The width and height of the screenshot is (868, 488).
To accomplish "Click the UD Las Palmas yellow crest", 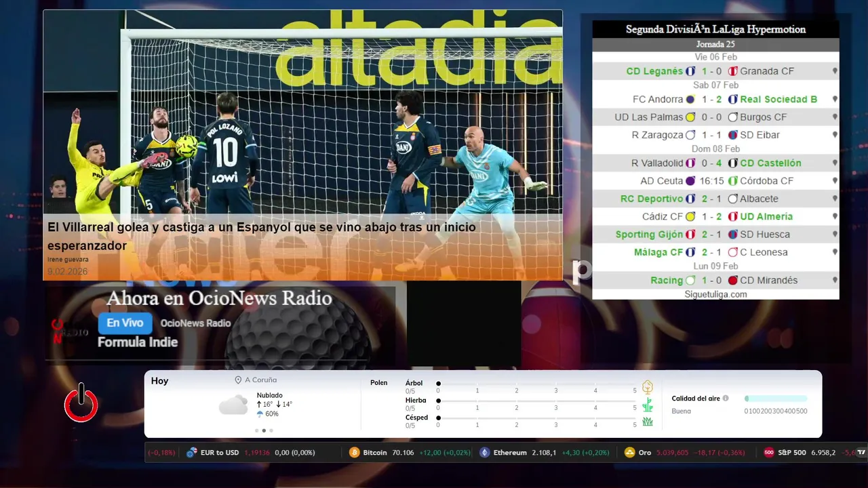I will pyautogui.click(x=690, y=117).
